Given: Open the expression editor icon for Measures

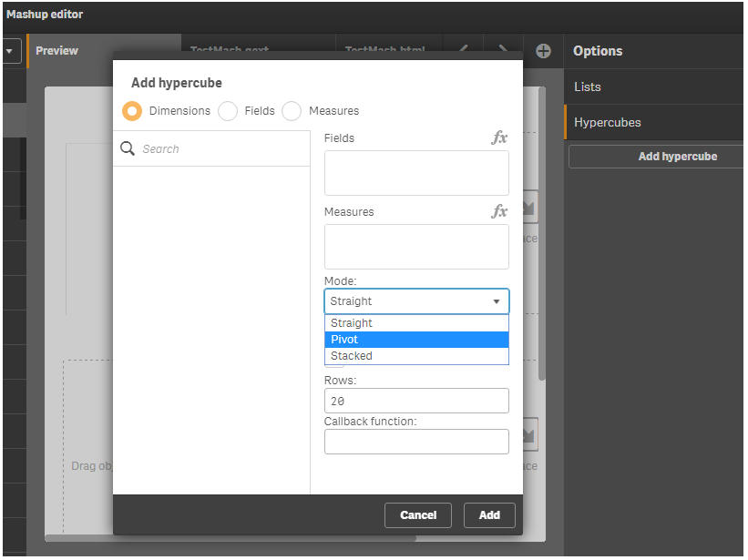Looking at the screenshot, I should (x=499, y=212).
